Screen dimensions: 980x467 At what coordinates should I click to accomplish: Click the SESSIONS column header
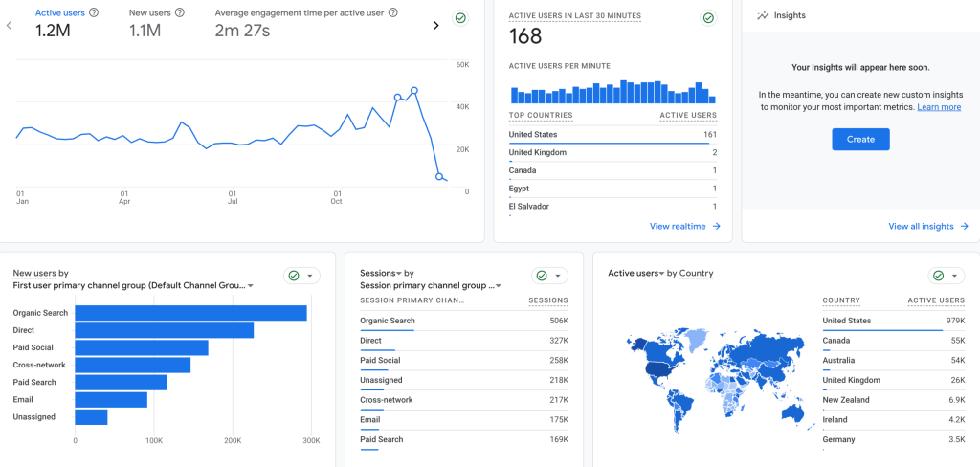click(x=548, y=300)
